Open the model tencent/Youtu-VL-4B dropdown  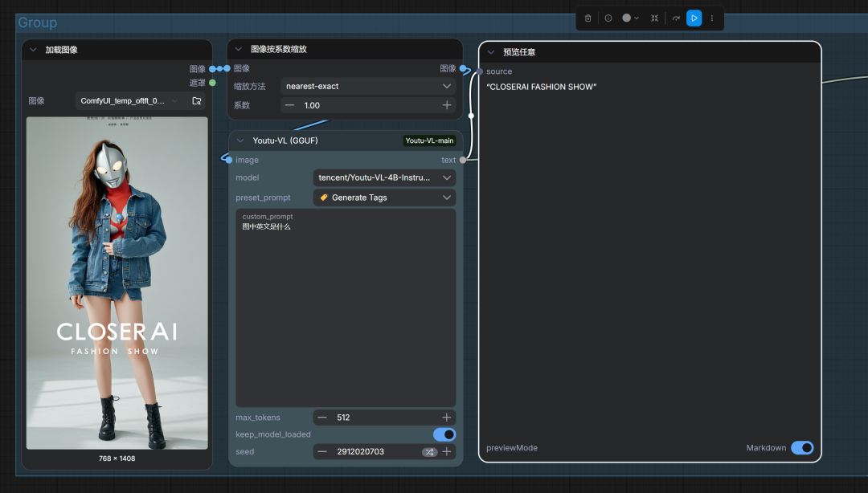[385, 177]
